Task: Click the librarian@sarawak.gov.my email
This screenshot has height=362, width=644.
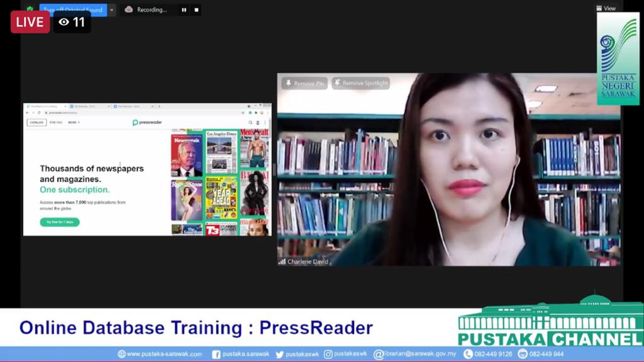Action: pos(420,354)
